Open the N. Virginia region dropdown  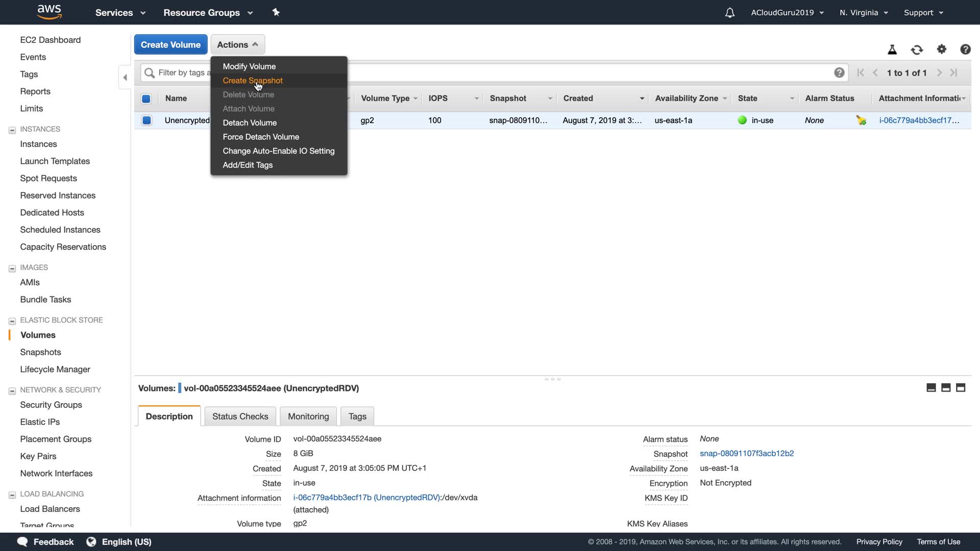864,13
